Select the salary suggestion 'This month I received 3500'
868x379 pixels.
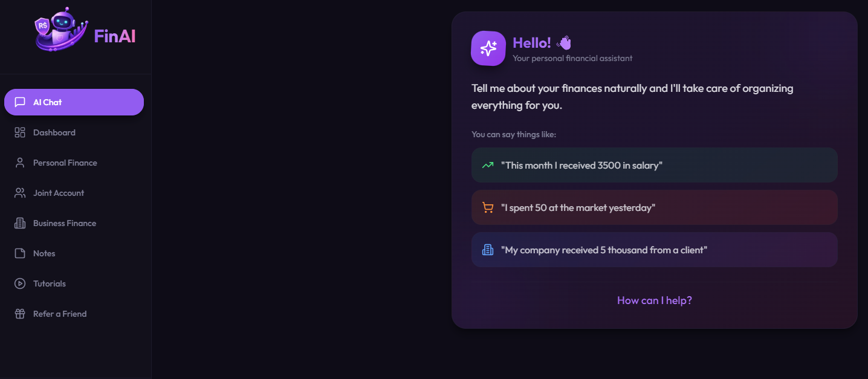[x=654, y=164]
